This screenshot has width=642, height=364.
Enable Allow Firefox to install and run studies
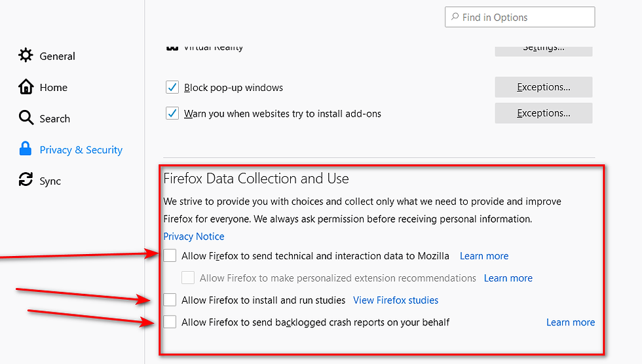point(170,300)
